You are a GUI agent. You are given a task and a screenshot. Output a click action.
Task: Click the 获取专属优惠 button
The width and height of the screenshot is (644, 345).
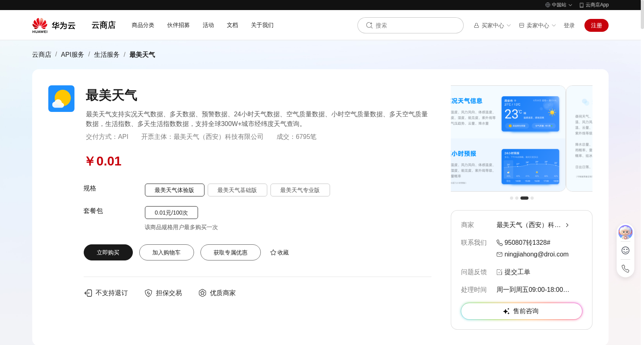[231, 252]
